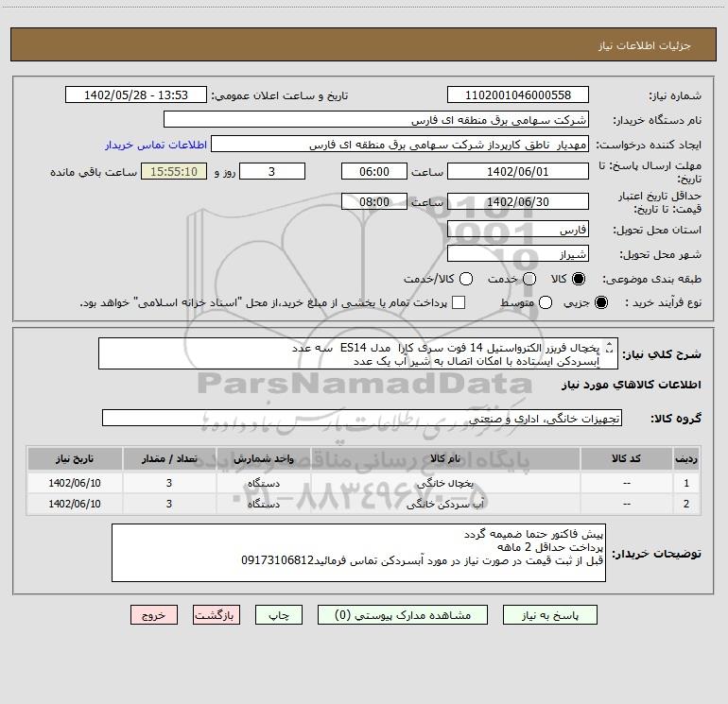Select the یخچال خانگی table row name
728x704 pixels.
pyautogui.click(x=444, y=483)
